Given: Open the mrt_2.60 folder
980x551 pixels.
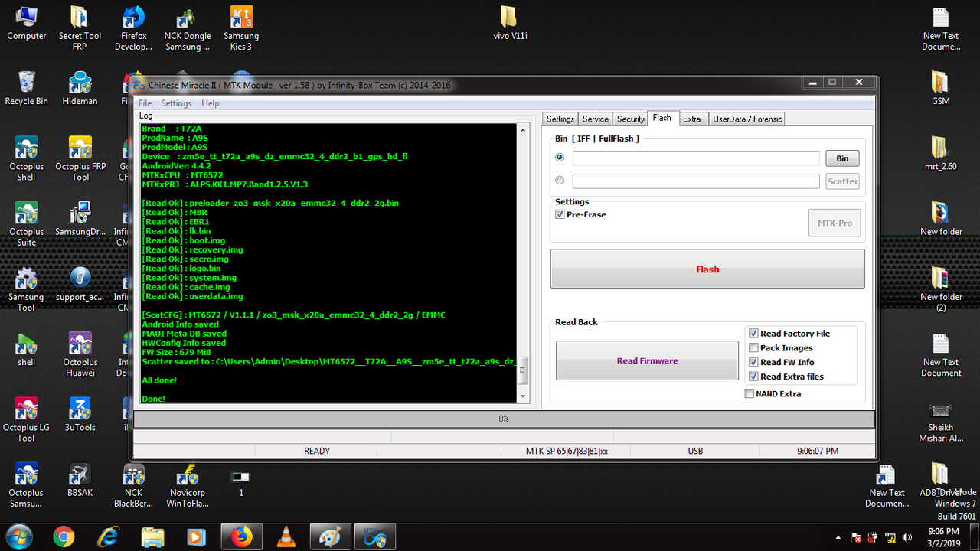Looking at the screenshot, I should 941,153.
